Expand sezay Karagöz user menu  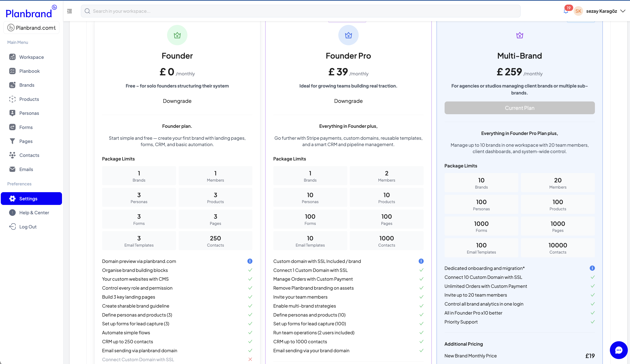pos(622,11)
